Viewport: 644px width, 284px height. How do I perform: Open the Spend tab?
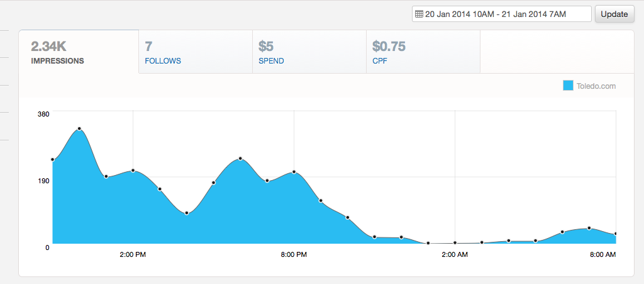[309, 52]
